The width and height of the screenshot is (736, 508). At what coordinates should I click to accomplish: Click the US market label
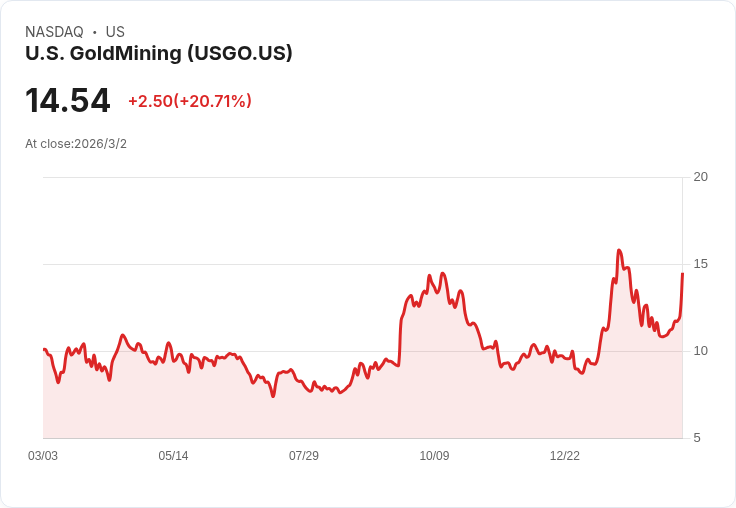coord(115,32)
